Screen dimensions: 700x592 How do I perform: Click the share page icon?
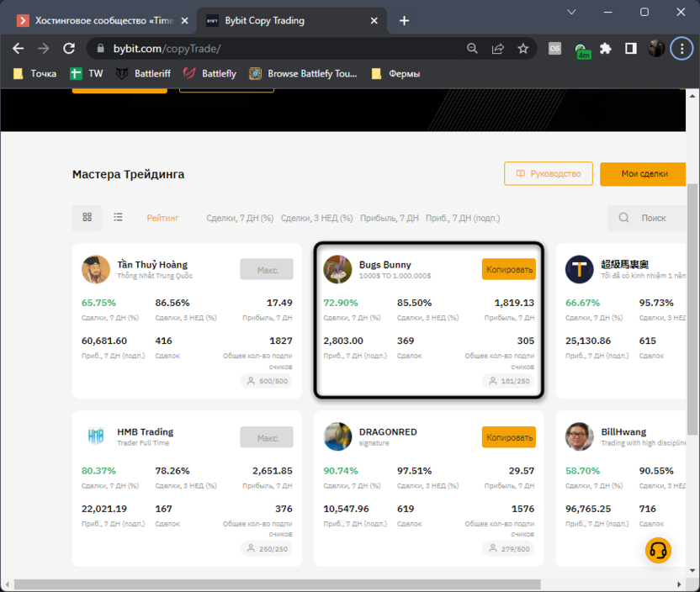pyautogui.click(x=498, y=49)
